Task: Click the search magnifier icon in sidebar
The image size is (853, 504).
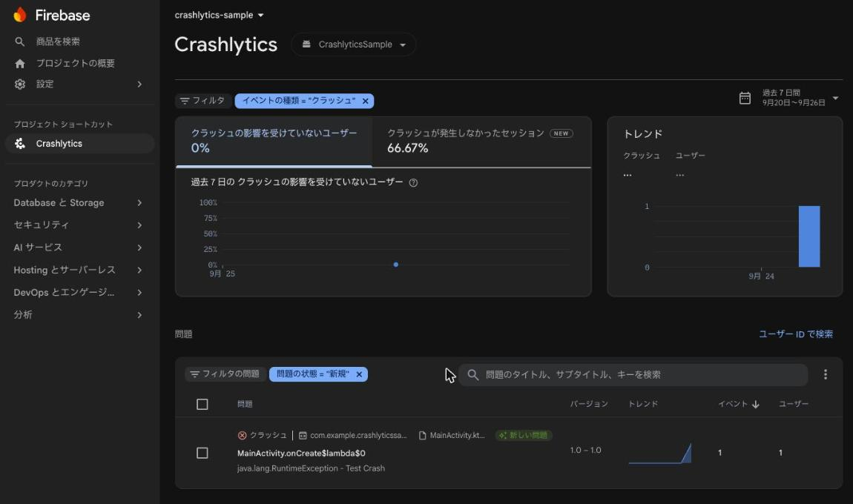Action: tap(19, 42)
